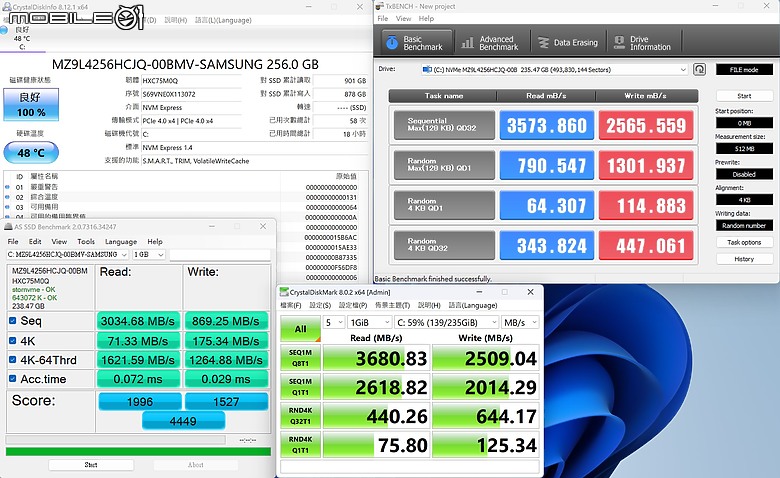The image size is (780, 478).
Task: Change Writing data Random number setting
Action: [744, 225]
